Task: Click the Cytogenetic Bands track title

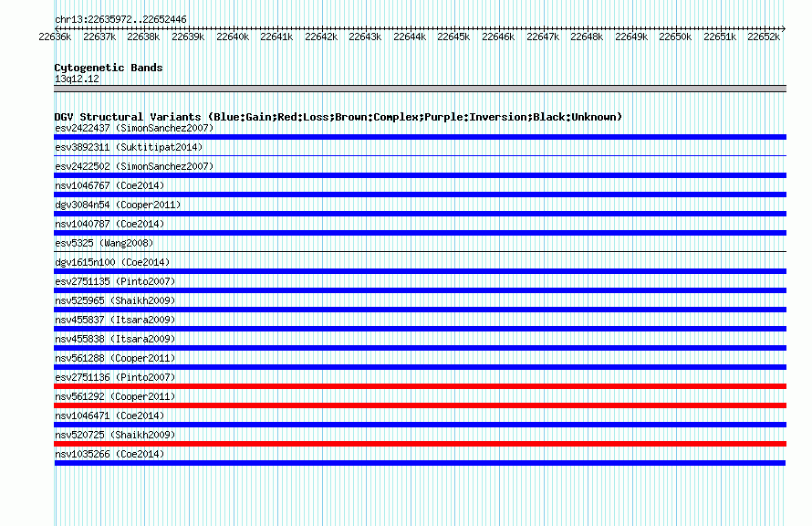Action: pos(109,68)
